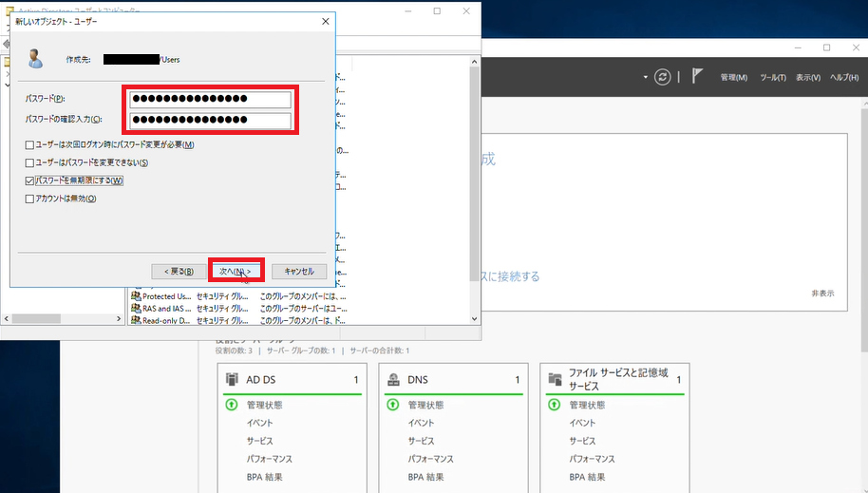Screen dimensions: 868x493
Task: Open notifications flag in Server Manager
Action: pos(697,76)
